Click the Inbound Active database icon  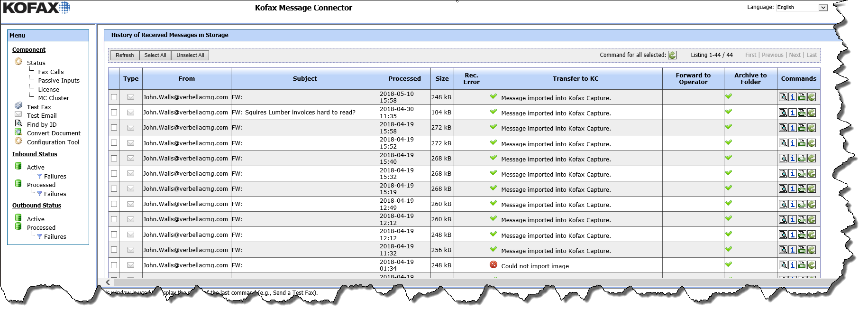click(x=18, y=166)
